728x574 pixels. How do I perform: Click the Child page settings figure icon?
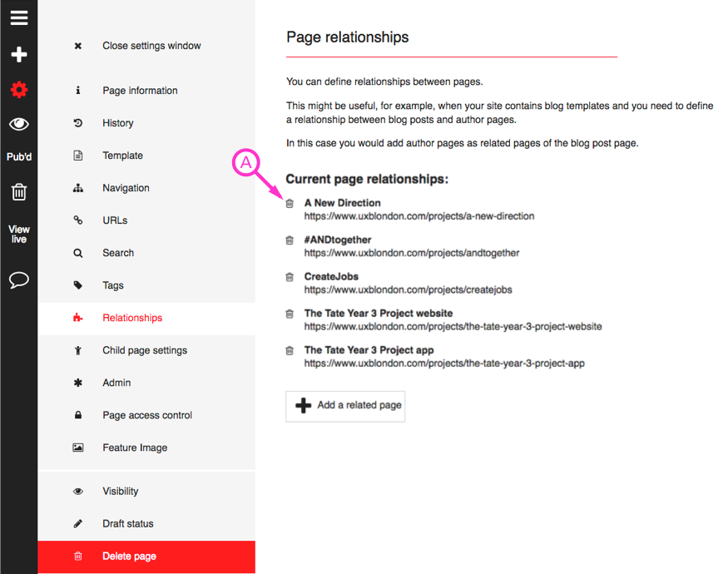(x=78, y=350)
